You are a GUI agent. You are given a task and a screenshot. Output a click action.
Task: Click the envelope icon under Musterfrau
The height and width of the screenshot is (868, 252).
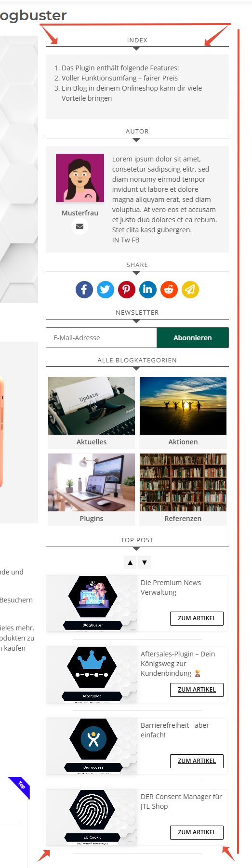coord(80,226)
